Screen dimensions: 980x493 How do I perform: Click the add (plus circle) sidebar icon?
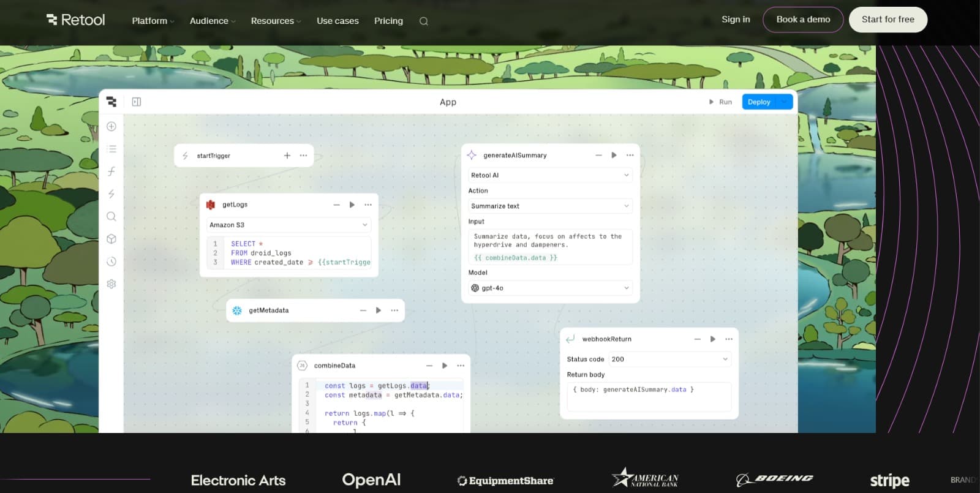click(111, 126)
